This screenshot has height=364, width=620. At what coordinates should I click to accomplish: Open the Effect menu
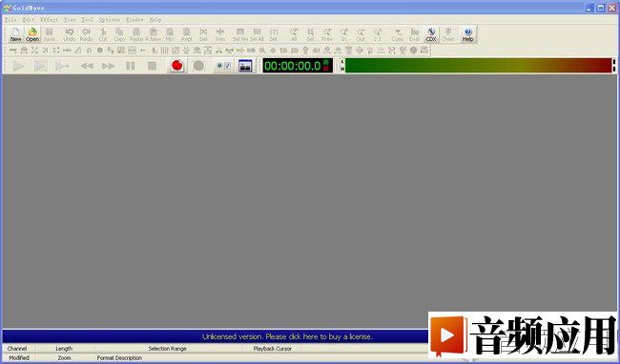49,19
